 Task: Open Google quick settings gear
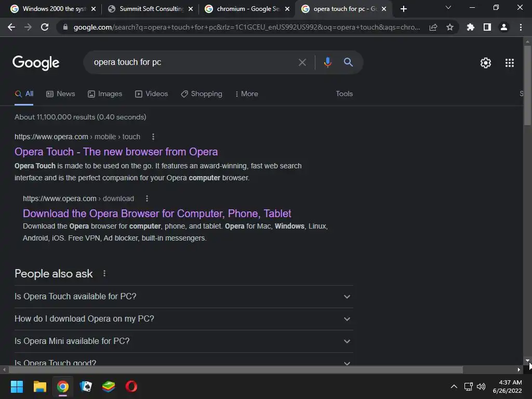pos(486,63)
